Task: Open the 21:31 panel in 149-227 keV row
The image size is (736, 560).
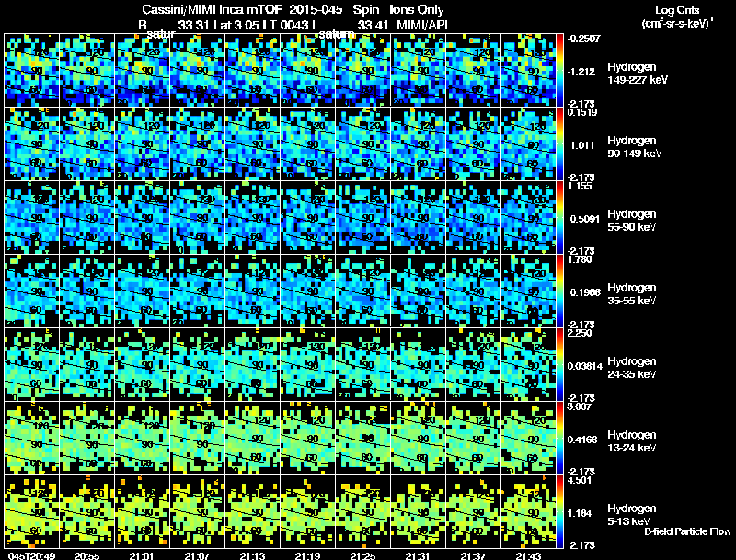Action: [418, 71]
